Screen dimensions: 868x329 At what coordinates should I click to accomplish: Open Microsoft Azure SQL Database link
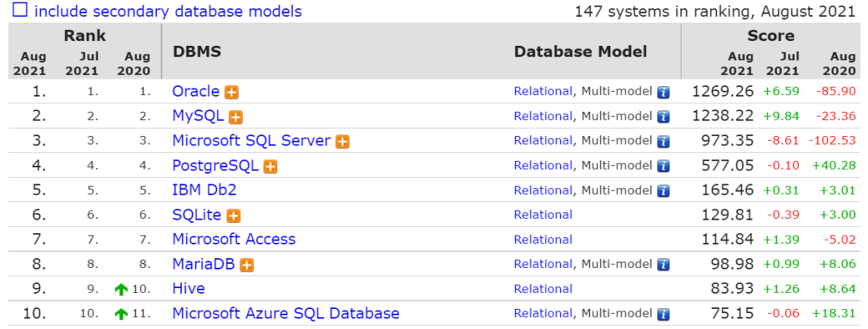[x=285, y=314]
